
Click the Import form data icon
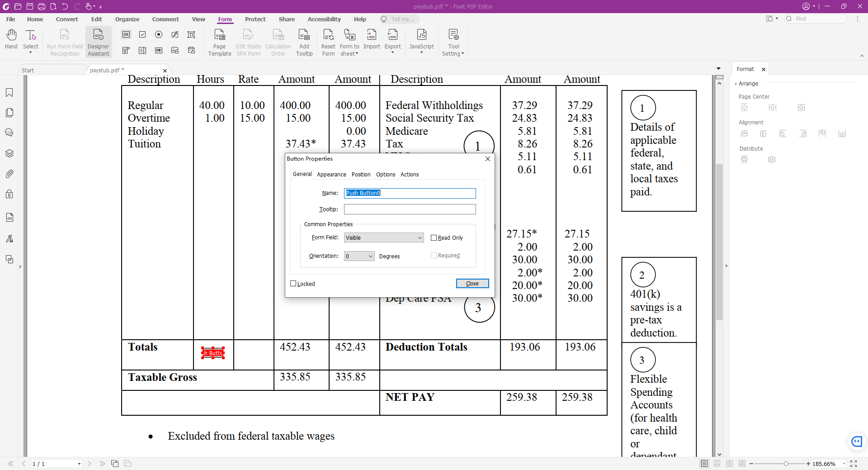pyautogui.click(x=372, y=39)
